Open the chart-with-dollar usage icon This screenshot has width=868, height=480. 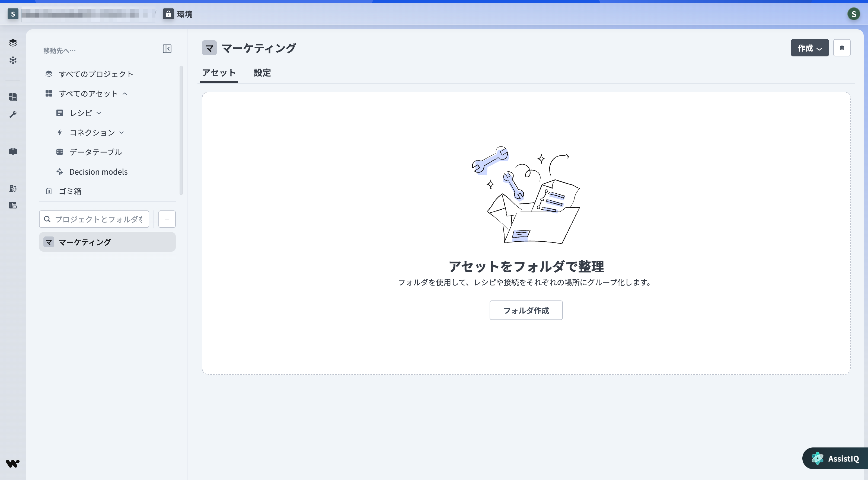pos(13,206)
